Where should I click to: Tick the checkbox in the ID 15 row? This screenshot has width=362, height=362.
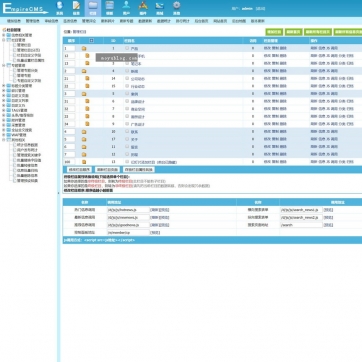127,86
